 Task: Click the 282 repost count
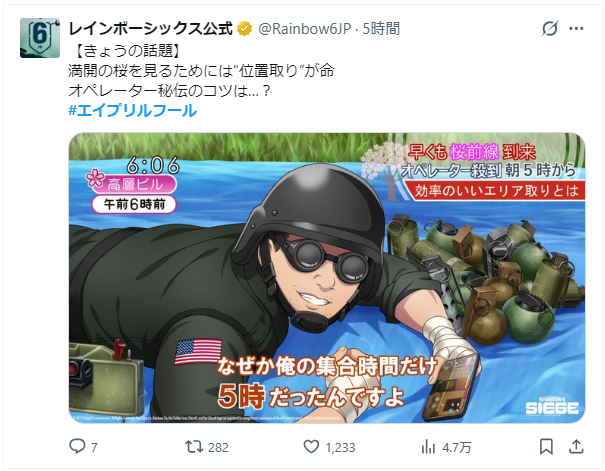pyautogui.click(x=218, y=447)
